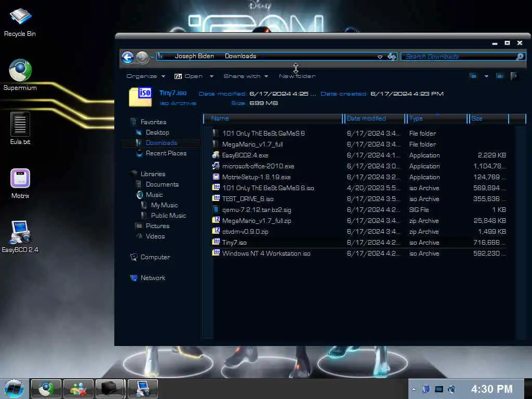Screen dimensions: 532x399
Task: Go back with the blue Back arrow
Action: [128, 57]
